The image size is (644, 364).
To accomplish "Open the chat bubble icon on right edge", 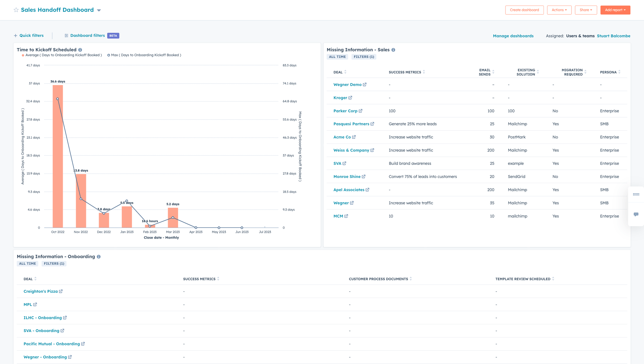I will point(636,214).
